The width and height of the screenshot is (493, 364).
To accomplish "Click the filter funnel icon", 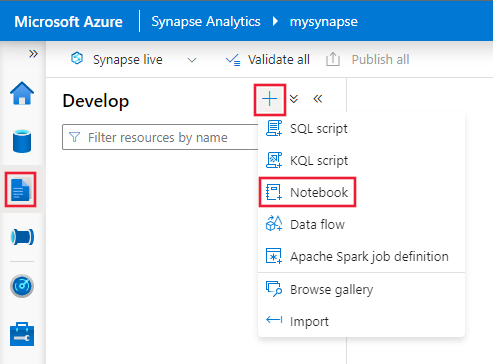I will pos(74,137).
